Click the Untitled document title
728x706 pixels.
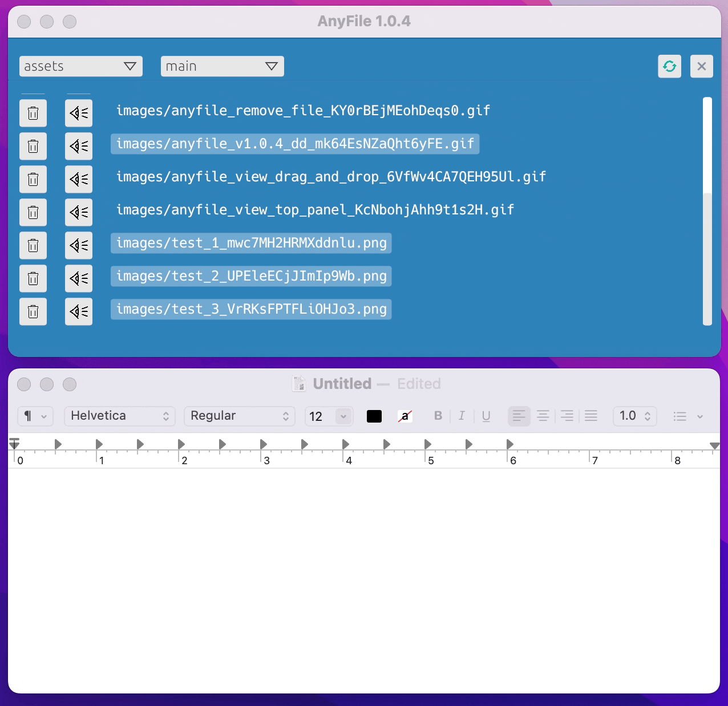click(342, 384)
